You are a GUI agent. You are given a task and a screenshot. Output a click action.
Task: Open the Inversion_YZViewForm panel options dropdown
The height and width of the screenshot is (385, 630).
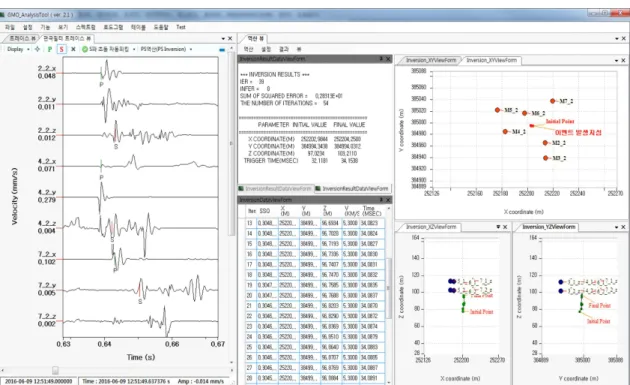[x=616, y=227]
